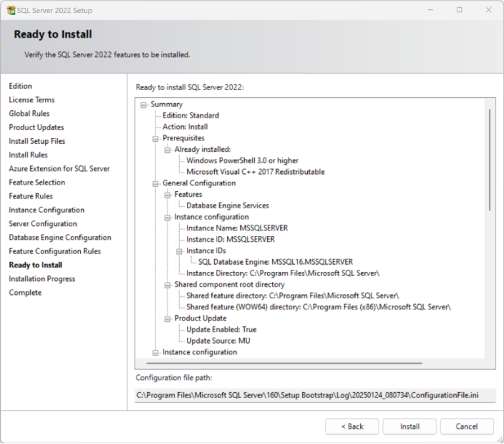This screenshot has height=444, width=504.
Task: Click the vertical scrollbar in summary tree
Action: 490,160
